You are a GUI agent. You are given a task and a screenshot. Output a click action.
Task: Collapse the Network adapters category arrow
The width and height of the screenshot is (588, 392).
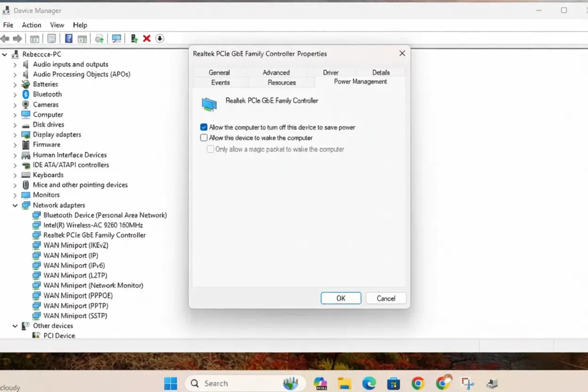(x=15, y=205)
